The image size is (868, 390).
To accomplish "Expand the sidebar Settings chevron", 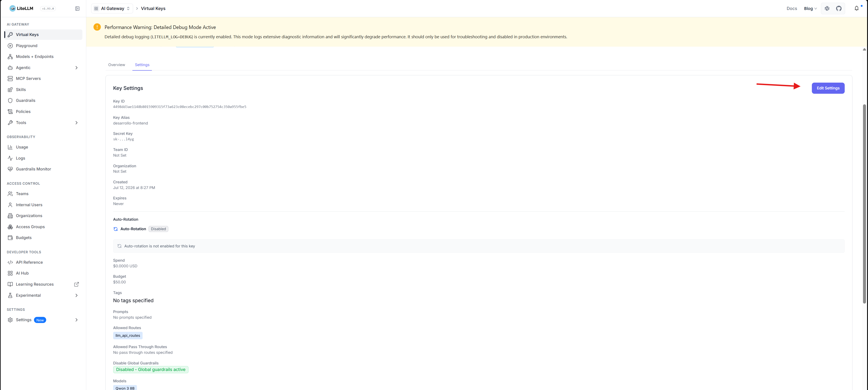I will pyautogui.click(x=77, y=320).
